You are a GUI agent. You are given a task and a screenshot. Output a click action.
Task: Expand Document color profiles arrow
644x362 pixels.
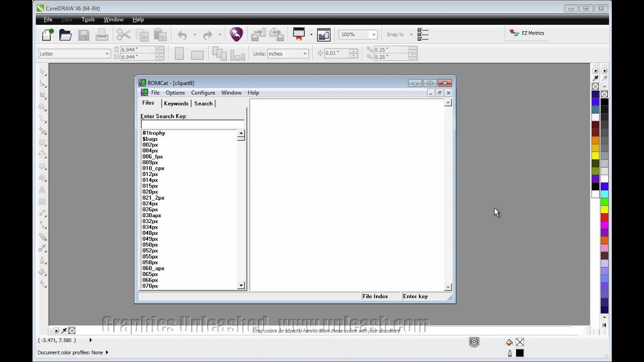click(107, 352)
